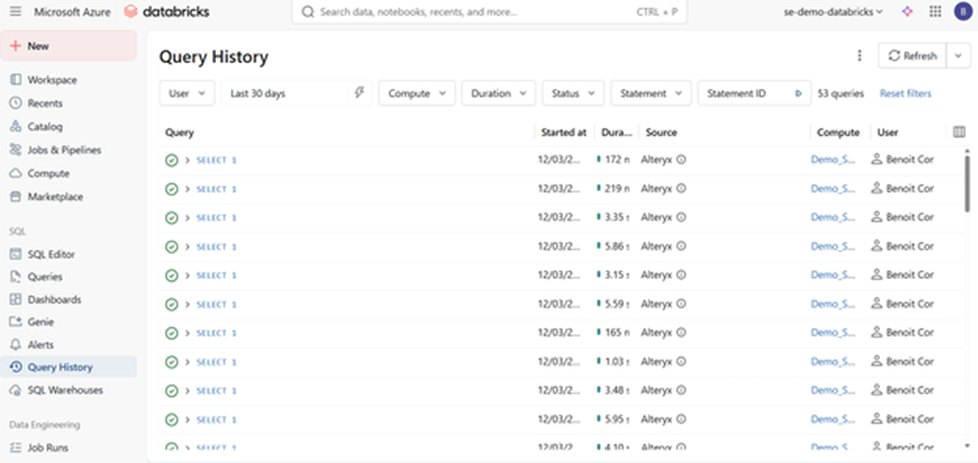Open the Databricks Assistant sparkle icon
Image resolution: width=978 pixels, height=463 pixels.
(x=907, y=11)
